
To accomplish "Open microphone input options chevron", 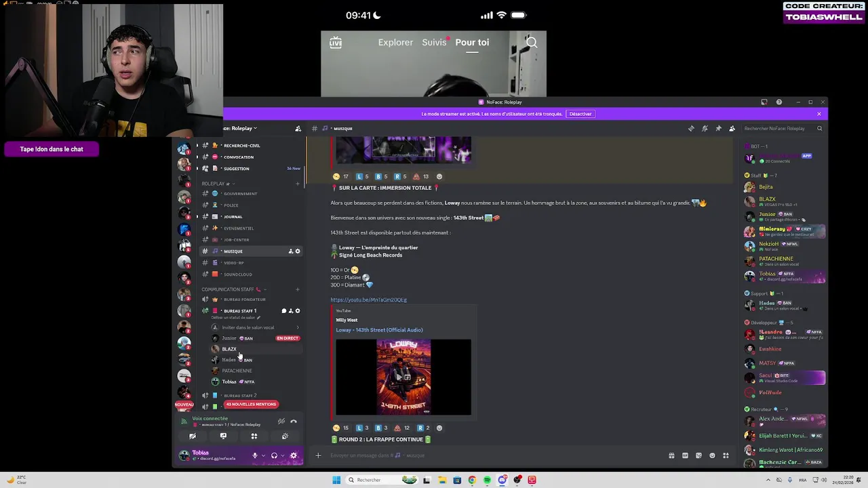I will (x=262, y=455).
